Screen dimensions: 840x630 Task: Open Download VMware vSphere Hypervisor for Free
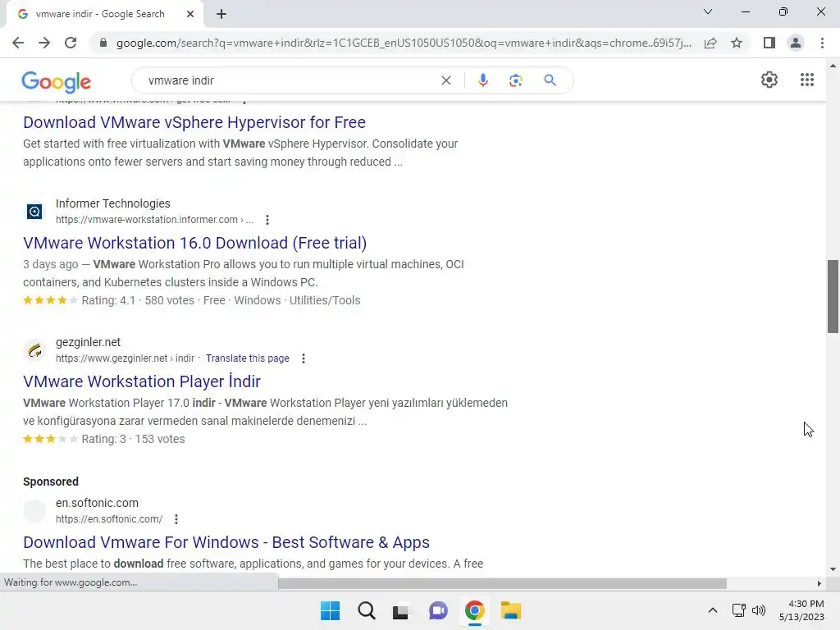(194, 122)
